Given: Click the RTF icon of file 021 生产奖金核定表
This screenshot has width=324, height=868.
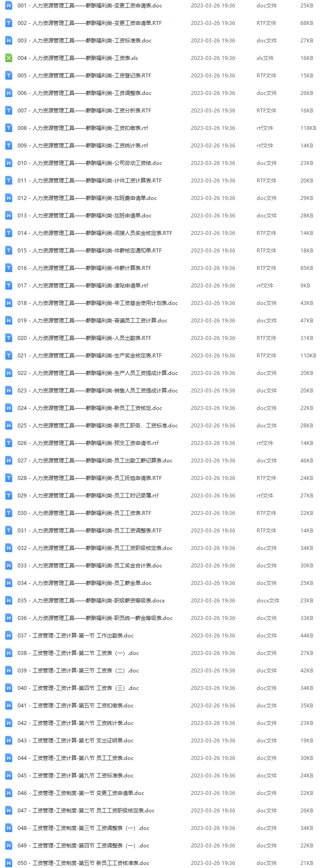Looking at the screenshot, I should tap(8, 355).
